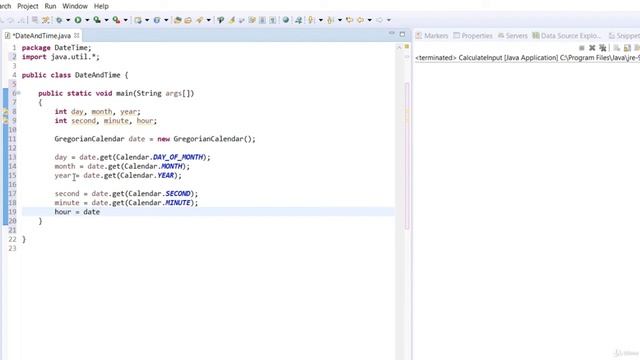Open the Run menu
Image resolution: width=640 pixels, height=360 pixels.
(50, 6)
